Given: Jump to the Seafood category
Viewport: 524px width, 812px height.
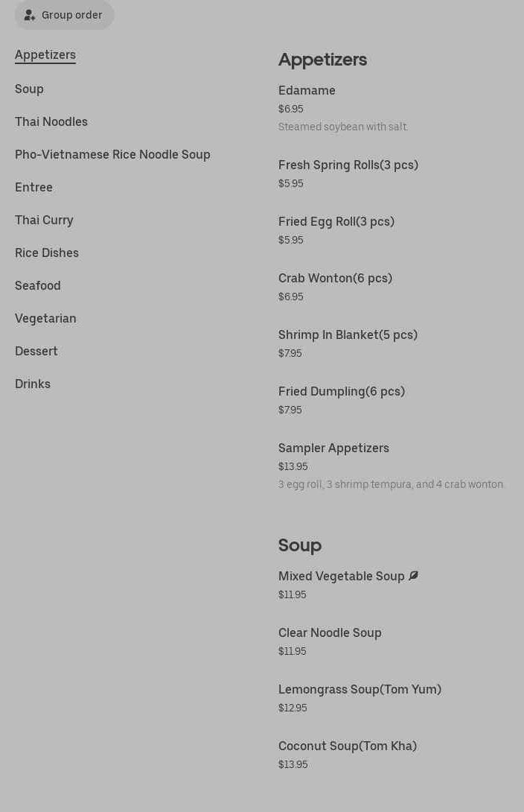Looking at the screenshot, I should coord(38,285).
